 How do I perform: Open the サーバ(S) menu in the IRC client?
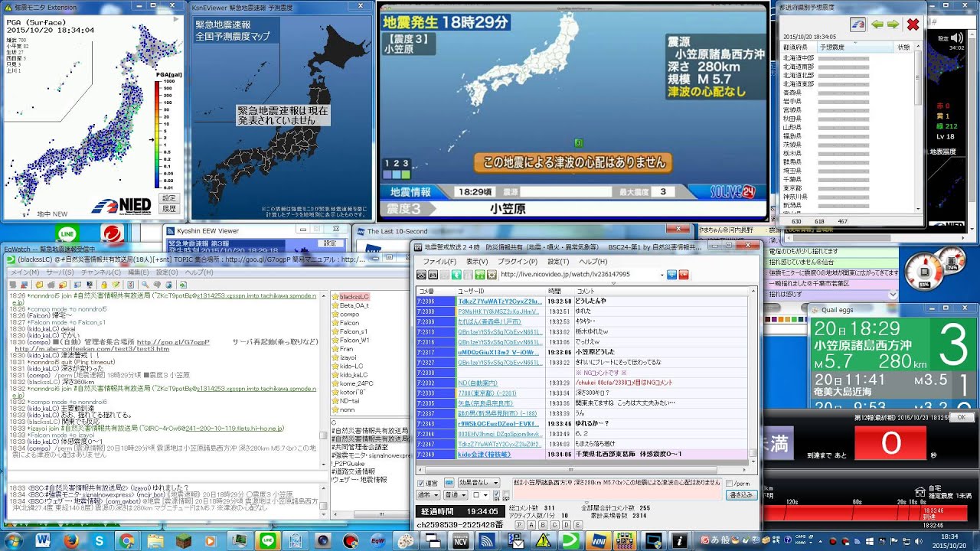click(58, 272)
